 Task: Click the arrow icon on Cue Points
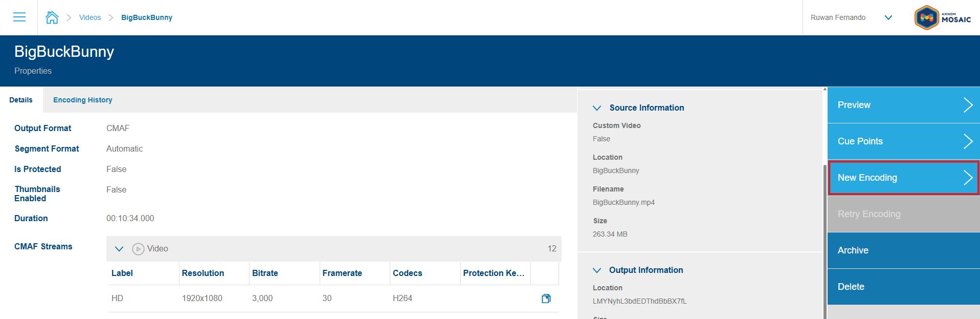tap(967, 141)
